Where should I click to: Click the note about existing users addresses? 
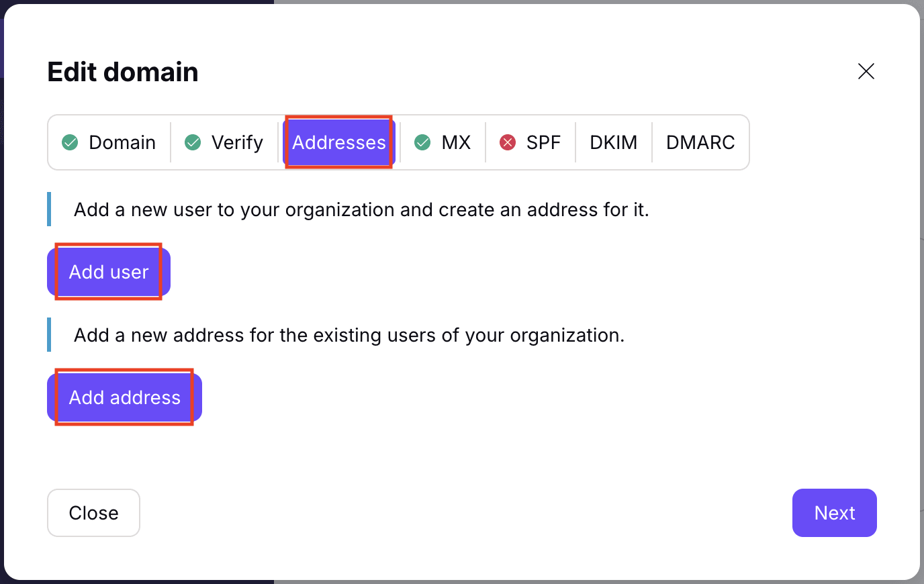tap(349, 335)
